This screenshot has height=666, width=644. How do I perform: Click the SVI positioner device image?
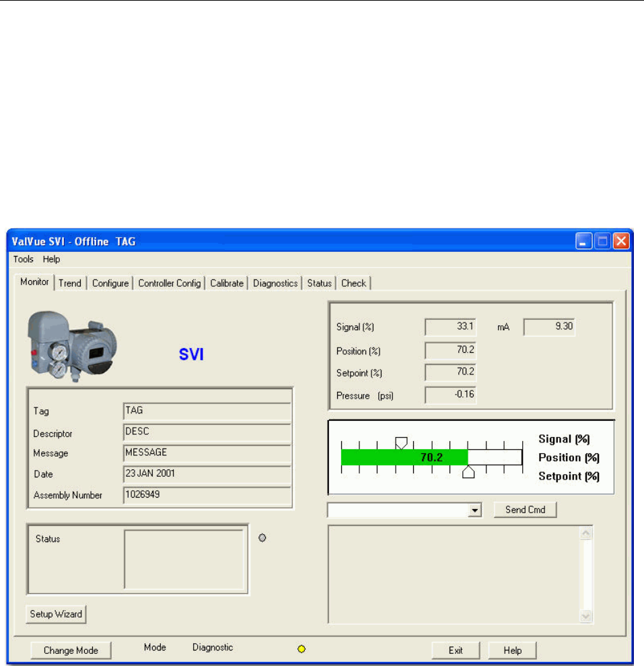coord(72,346)
